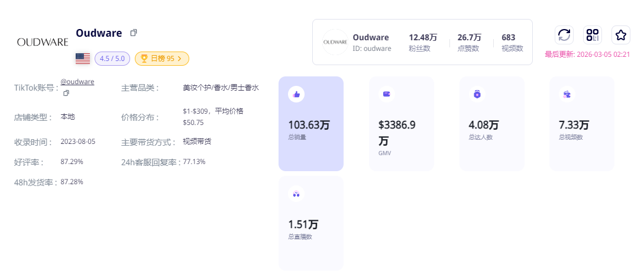This screenshot has height=276, width=644.
Task: Click the trophy icon in 日榜 badge
Action: tap(144, 59)
